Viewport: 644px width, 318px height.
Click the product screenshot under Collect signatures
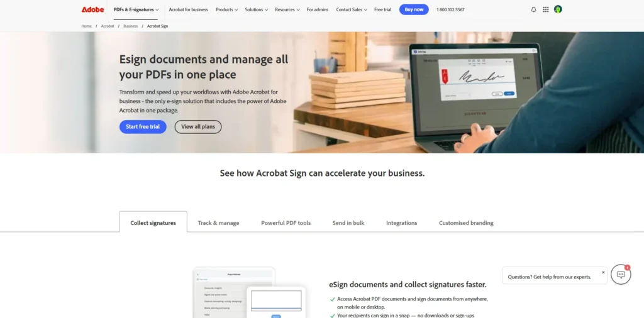click(x=249, y=293)
